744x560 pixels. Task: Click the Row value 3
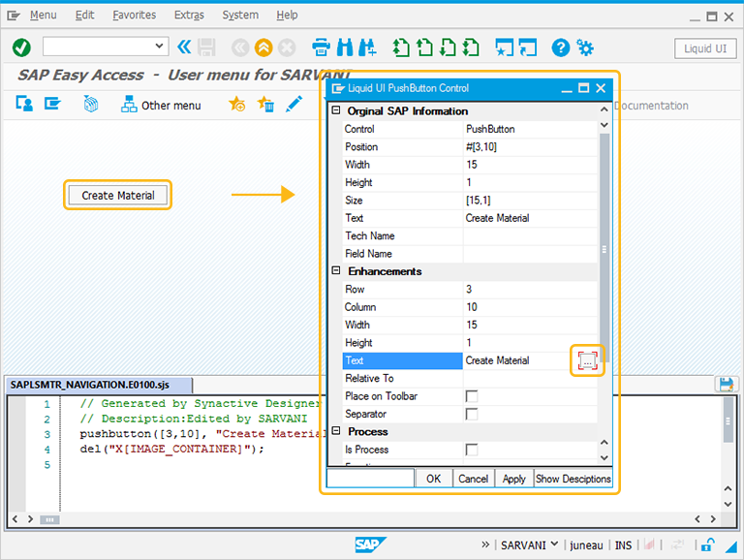(x=530, y=289)
